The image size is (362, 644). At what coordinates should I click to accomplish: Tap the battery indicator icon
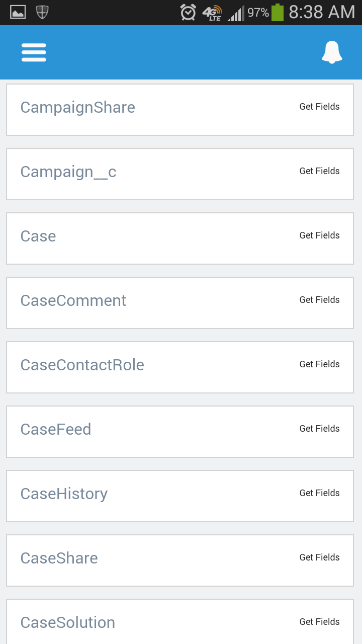278,12
